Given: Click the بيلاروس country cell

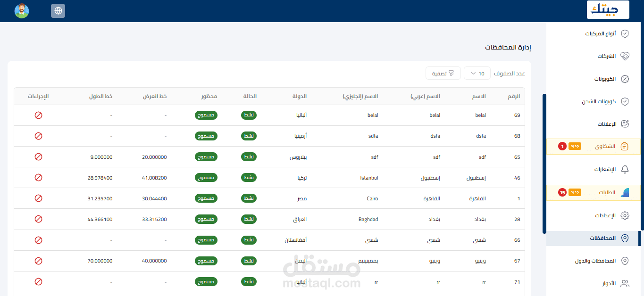Looking at the screenshot, I should 298,156.
